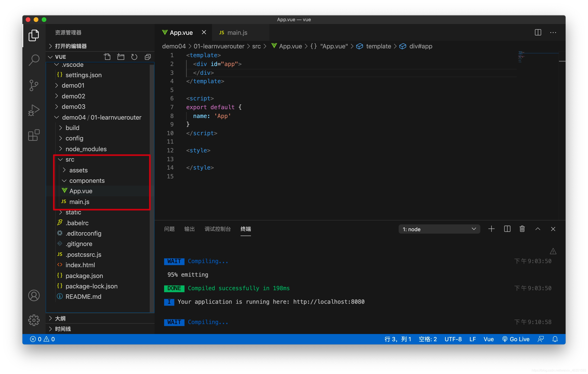Click the Settings gear icon at bottom

tap(34, 320)
